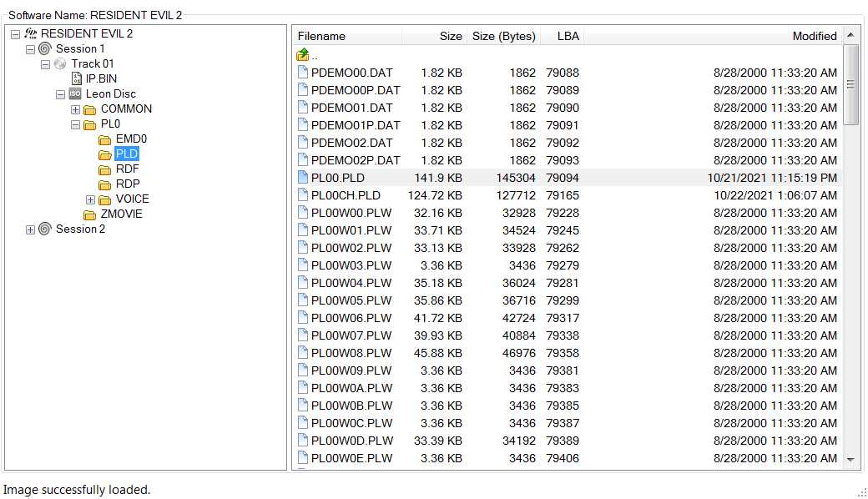Collapse the Session 1 tree node
The height and width of the screenshot is (499, 868).
(30, 49)
